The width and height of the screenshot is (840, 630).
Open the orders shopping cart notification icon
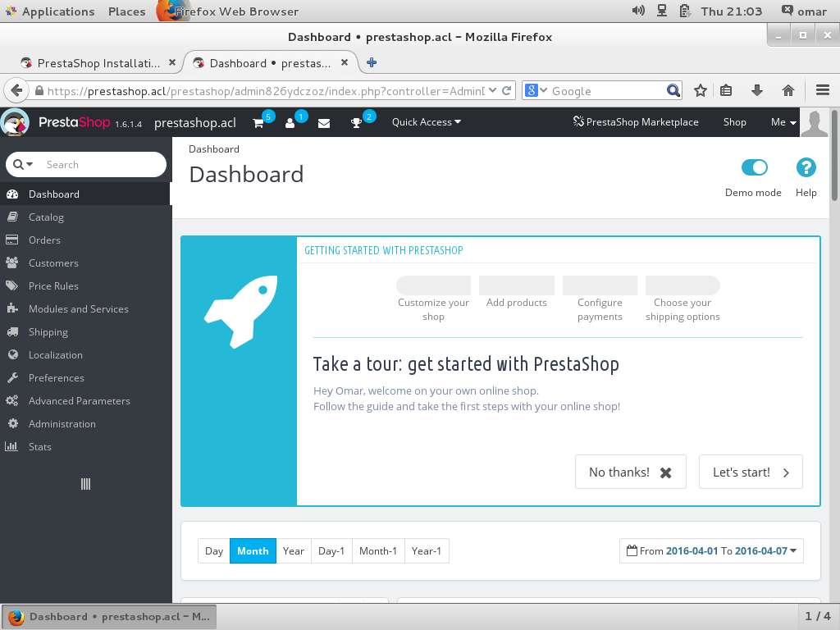point(258,123)
